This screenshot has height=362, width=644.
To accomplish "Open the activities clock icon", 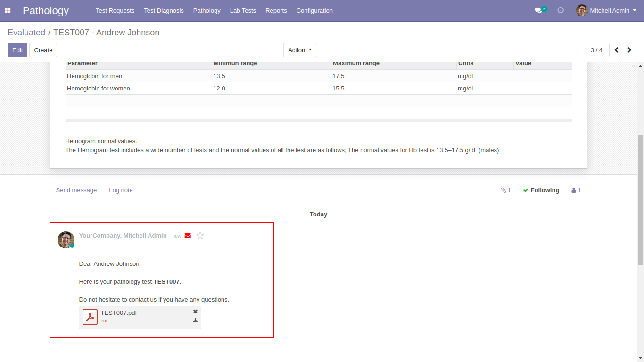I will pos(561,10).
